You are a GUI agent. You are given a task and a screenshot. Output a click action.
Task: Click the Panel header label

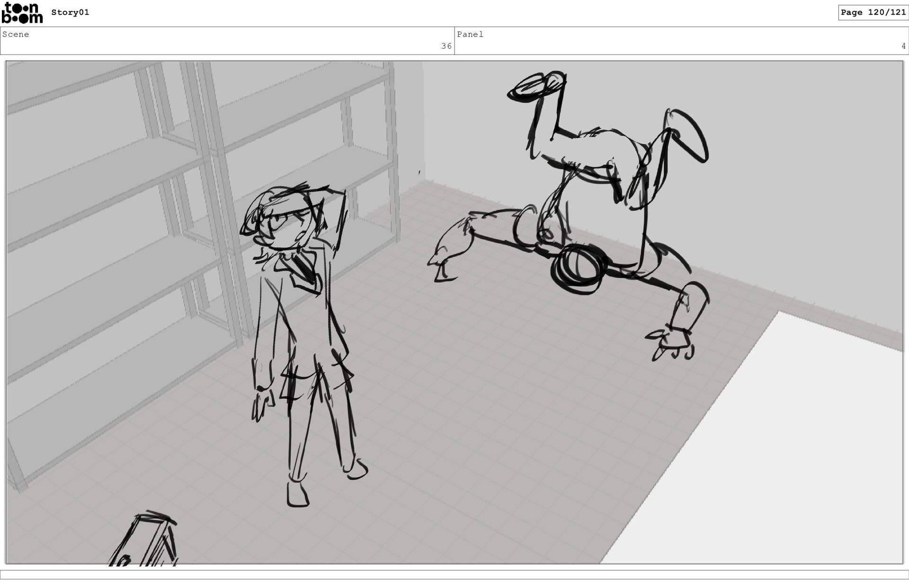coord(470,34)
